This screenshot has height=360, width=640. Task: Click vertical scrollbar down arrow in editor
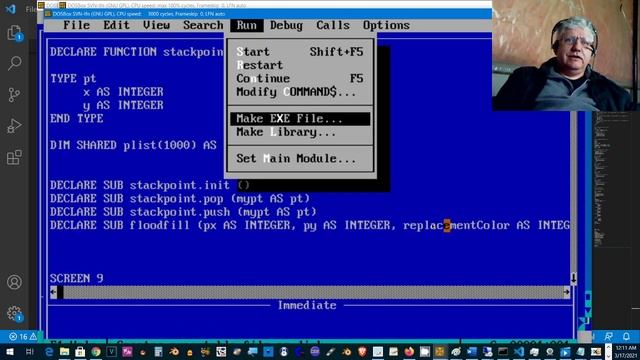573,279
